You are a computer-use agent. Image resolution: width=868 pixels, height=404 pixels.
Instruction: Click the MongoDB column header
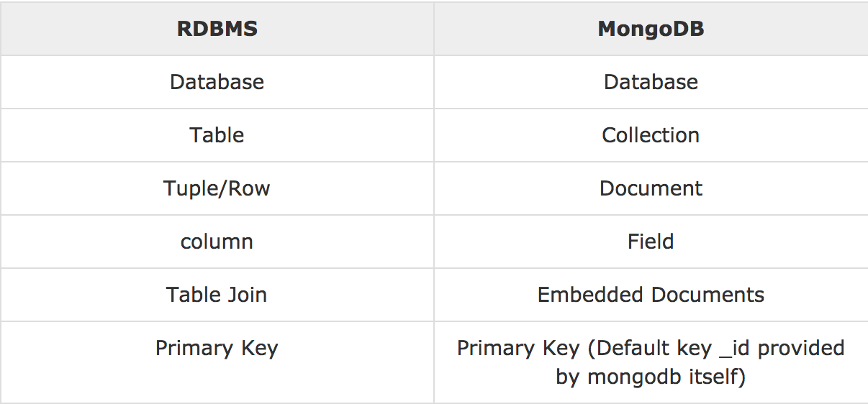(651, 29)
